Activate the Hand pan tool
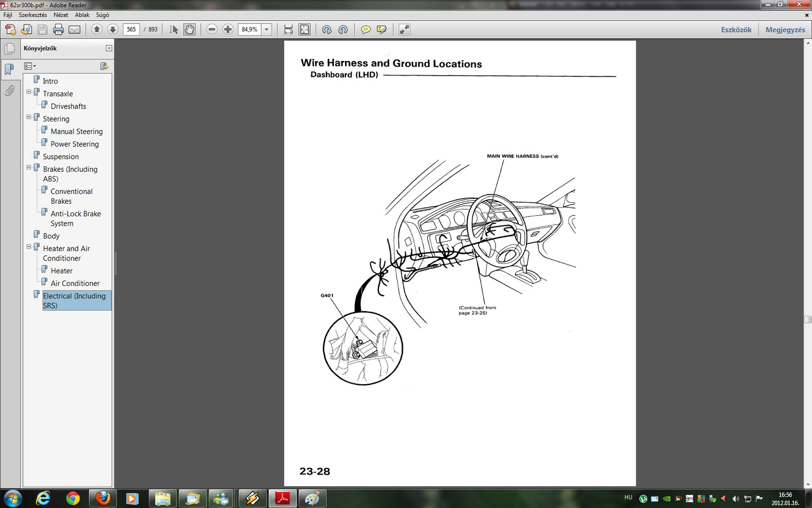Screen dimensions: 812x508 (x=189, y=29)
